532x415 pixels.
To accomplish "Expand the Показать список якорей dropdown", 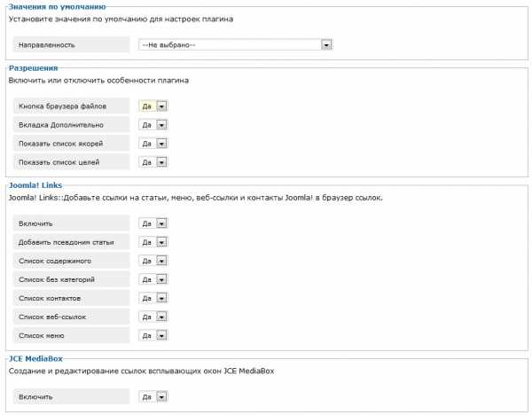I will (153, 143).
